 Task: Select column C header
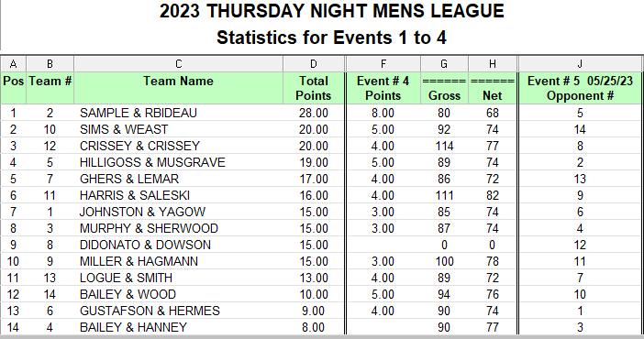(178, 64)
